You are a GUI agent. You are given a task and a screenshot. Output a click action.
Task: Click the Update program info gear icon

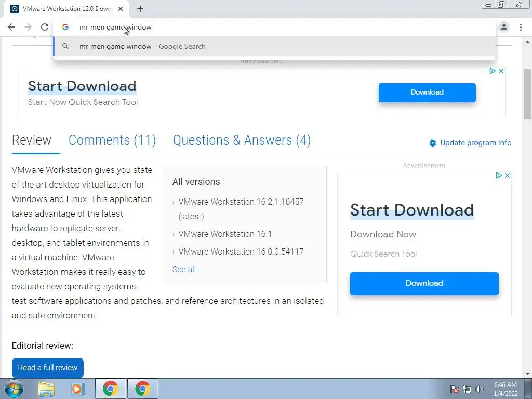(433, 143)
